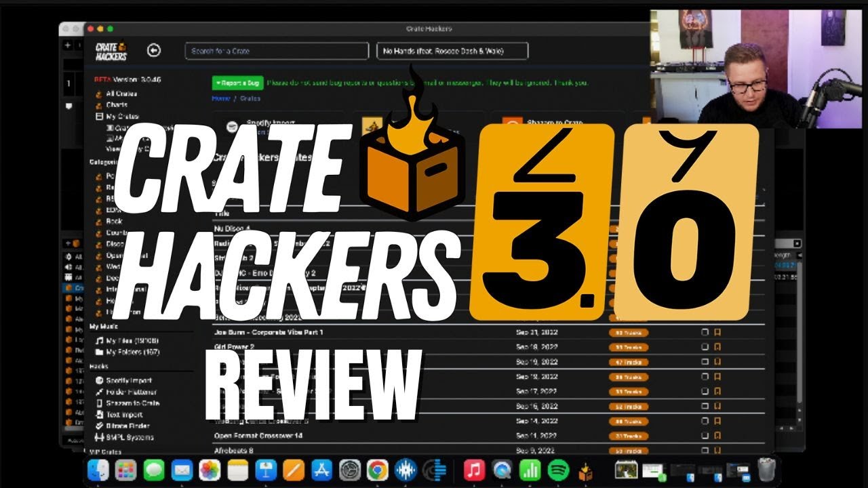Open Keynote from the Dock
This screenshot has width=868, height=488.
coord(265,470)
